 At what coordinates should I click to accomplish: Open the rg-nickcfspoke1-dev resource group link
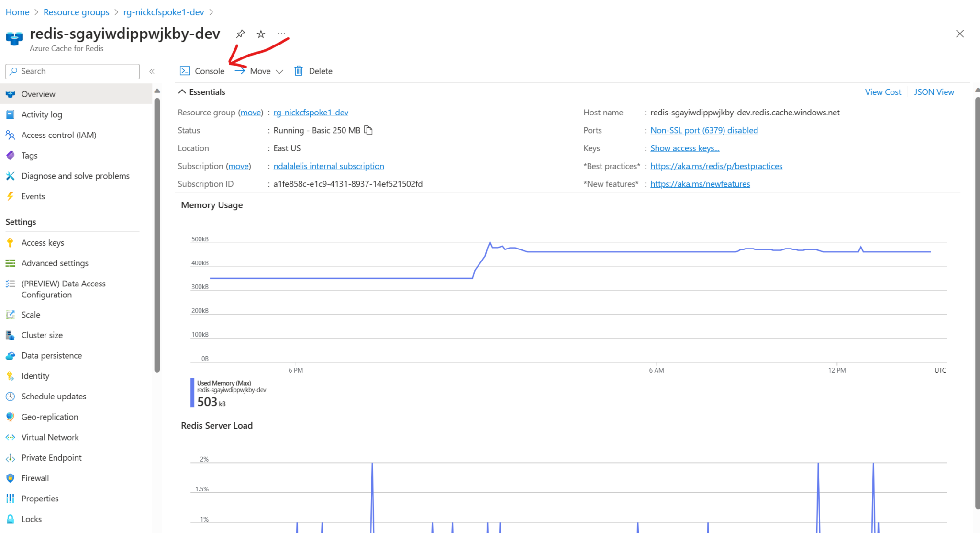point(311,112)
